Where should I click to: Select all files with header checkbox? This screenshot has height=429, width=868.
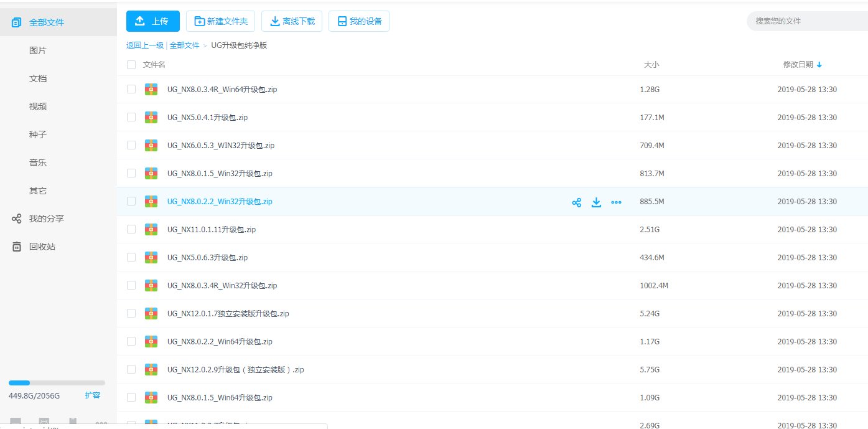pos(131,65)
